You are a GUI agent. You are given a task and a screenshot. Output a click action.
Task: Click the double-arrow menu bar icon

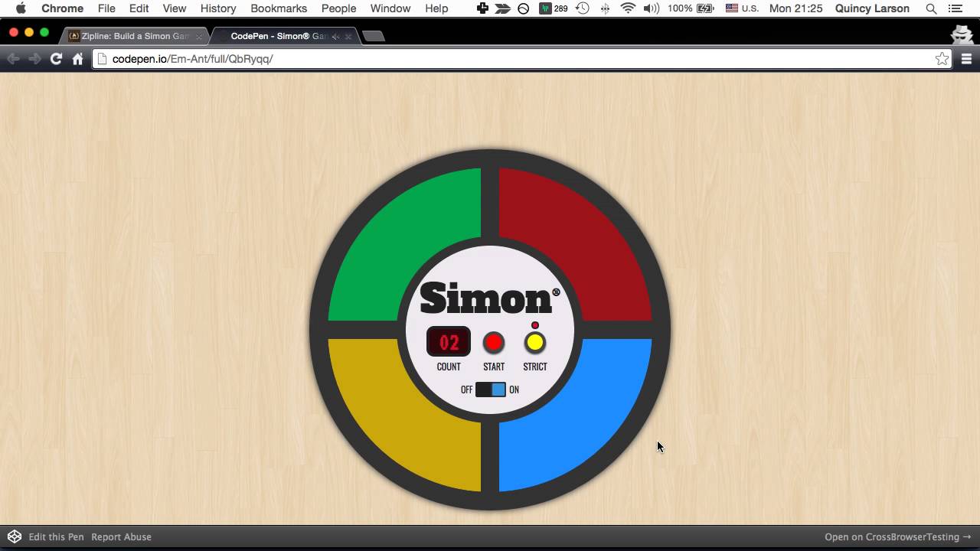click(x=502, y=8)
